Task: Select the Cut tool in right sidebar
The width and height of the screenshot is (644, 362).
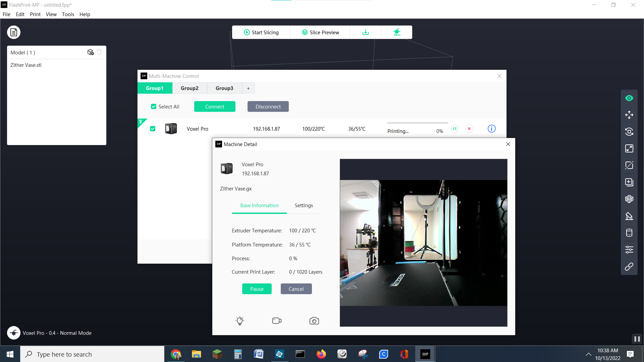Action: [x=629, y=165]
